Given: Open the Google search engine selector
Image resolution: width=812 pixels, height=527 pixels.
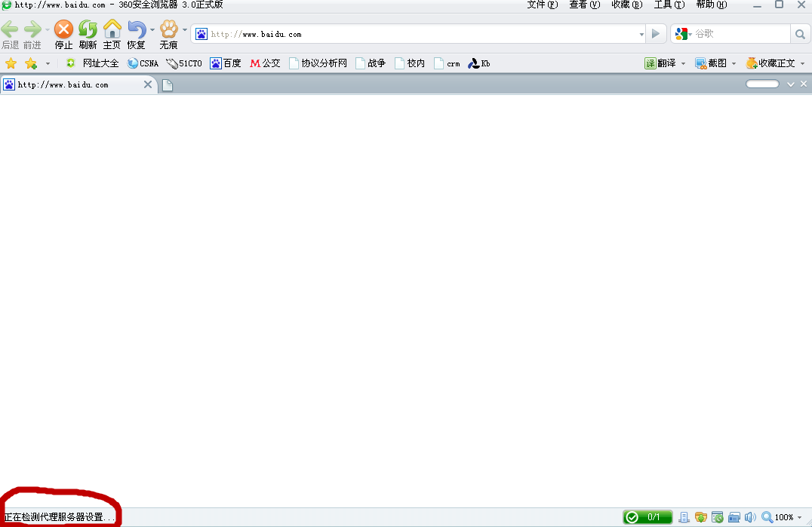Looking at the screenshot, I should 684,34.
